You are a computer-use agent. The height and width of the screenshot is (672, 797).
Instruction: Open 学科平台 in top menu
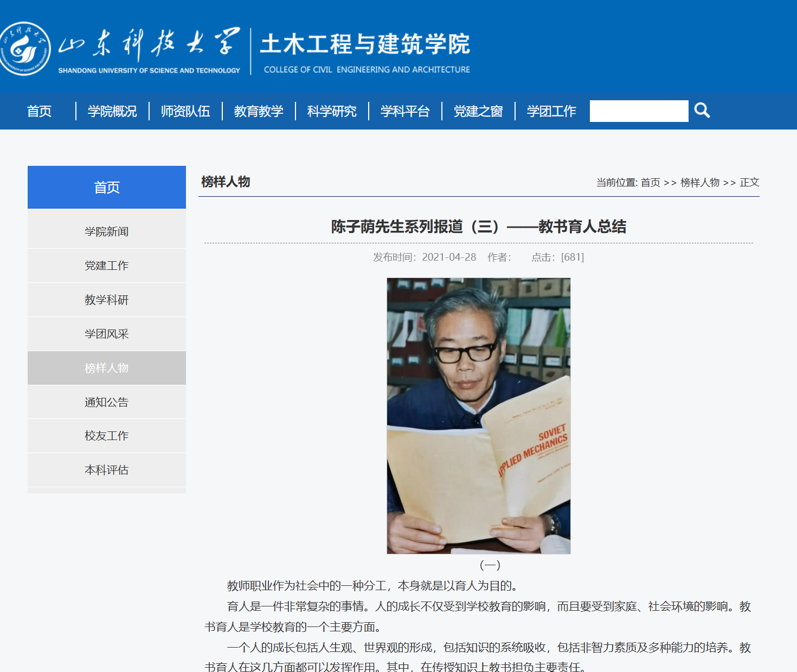pyautogui.click(x=405, y=111)
